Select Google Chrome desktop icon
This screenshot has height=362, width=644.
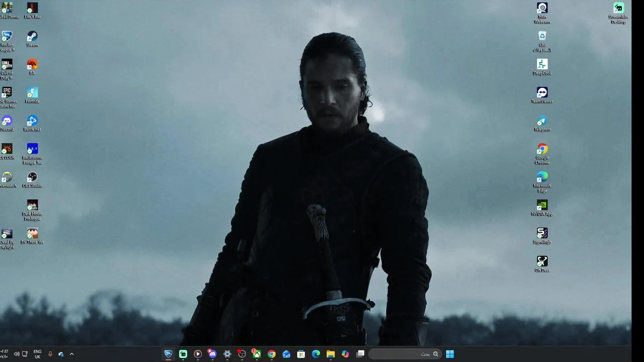click(x=542, y=154)
